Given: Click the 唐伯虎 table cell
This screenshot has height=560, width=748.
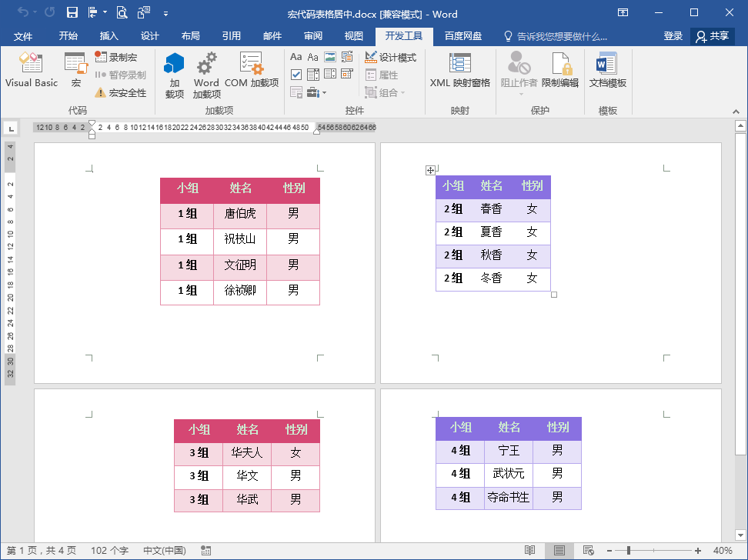Looking at the screenshot, I should tap(240, 216).
